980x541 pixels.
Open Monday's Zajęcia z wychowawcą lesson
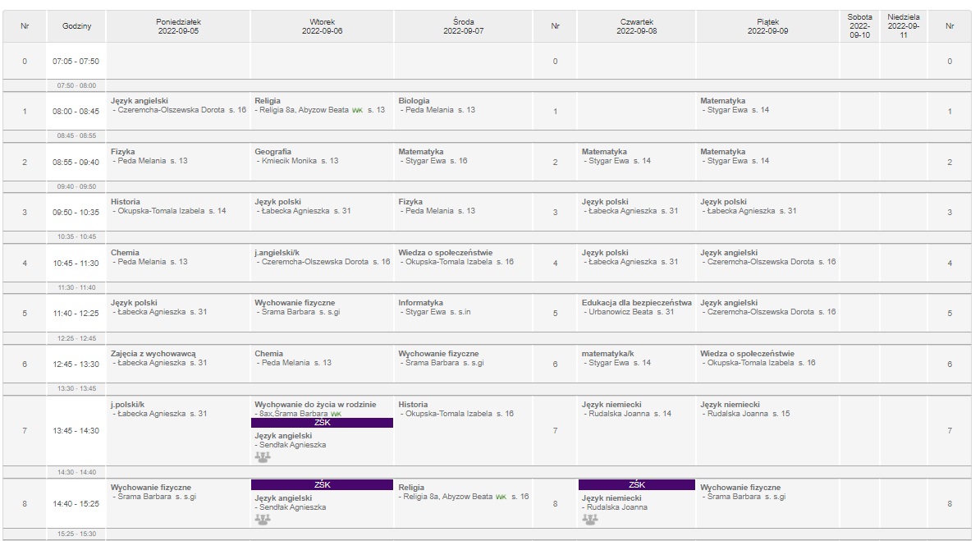click(159, 358)
